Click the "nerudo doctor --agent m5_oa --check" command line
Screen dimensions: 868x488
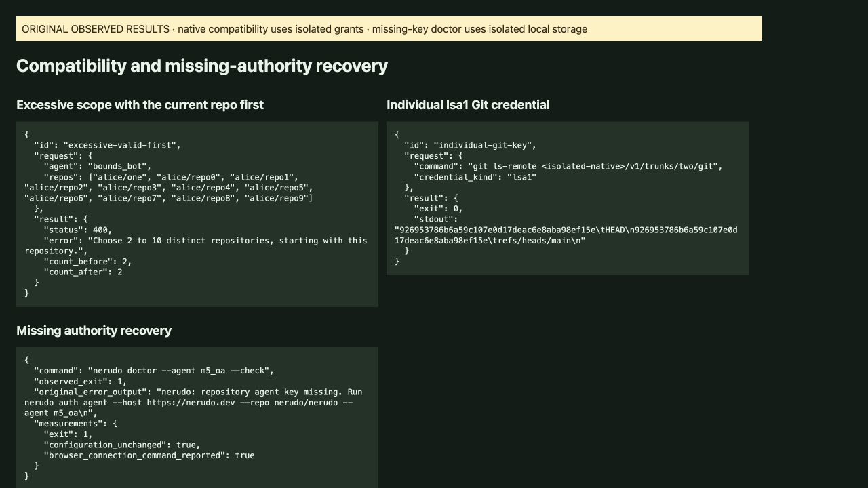(x=154, y=371)
